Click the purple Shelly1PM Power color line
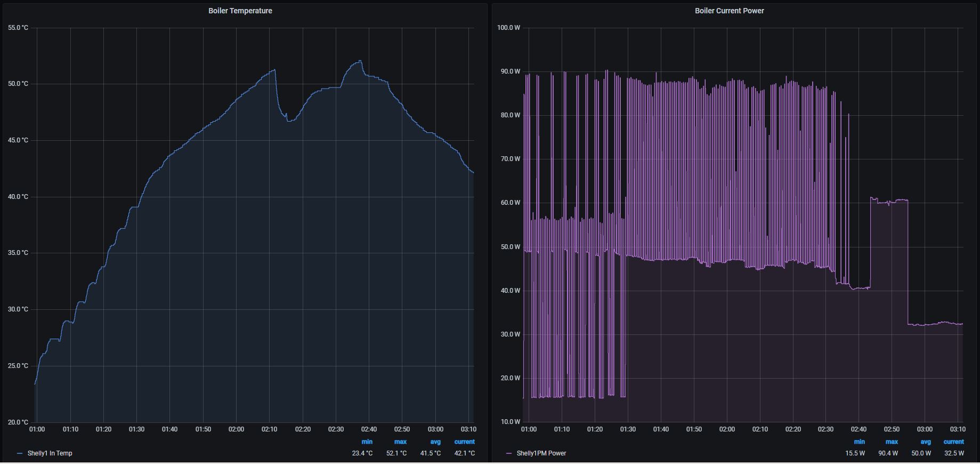The height and width of the screenshot is (464, 980). pyautogui.click(x=509, y=453)
